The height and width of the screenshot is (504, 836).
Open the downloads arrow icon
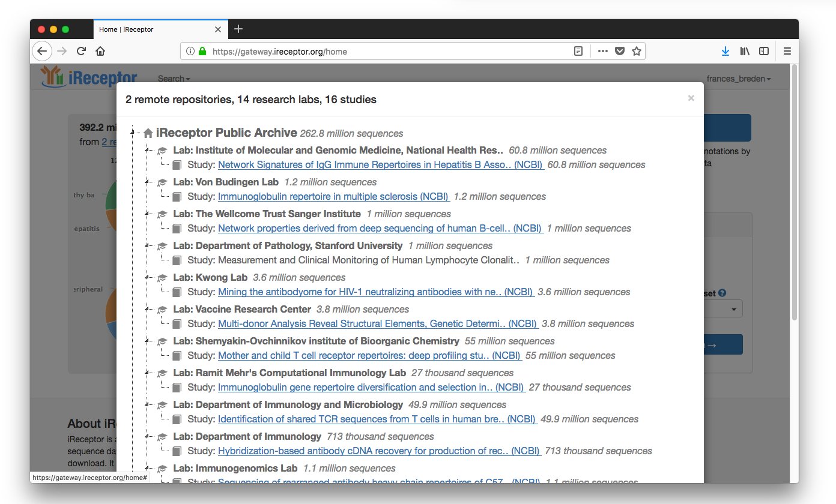[x=725, y=52]
